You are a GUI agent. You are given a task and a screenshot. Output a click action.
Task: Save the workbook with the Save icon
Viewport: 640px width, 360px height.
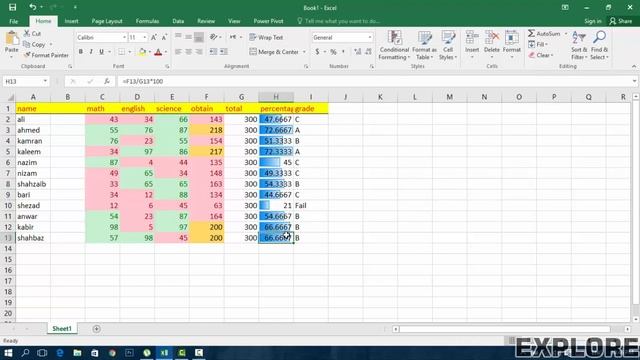pyautogui.click(x=13, y=7)
